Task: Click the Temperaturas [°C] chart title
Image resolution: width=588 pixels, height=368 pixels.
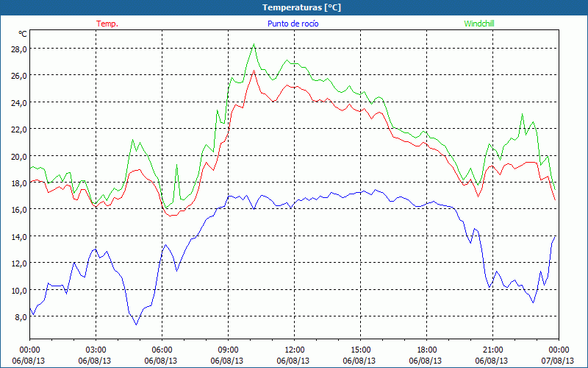Action: (x=302, y=7)
